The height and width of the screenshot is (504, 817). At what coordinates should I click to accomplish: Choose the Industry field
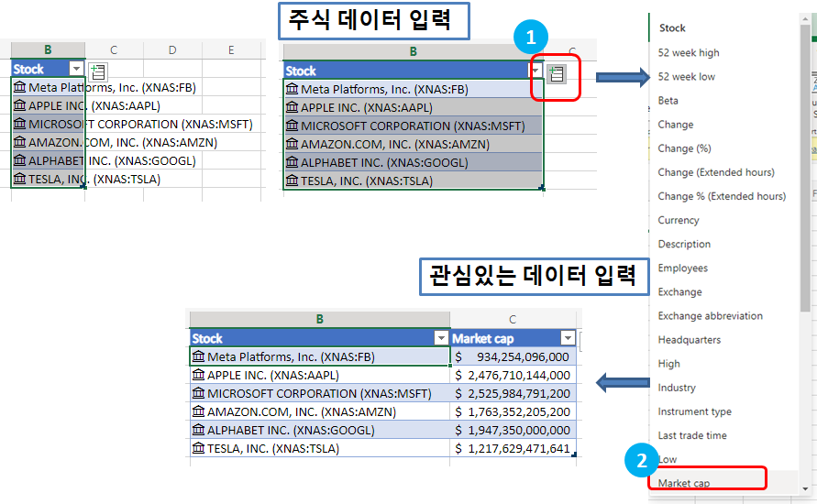[677, 388]
